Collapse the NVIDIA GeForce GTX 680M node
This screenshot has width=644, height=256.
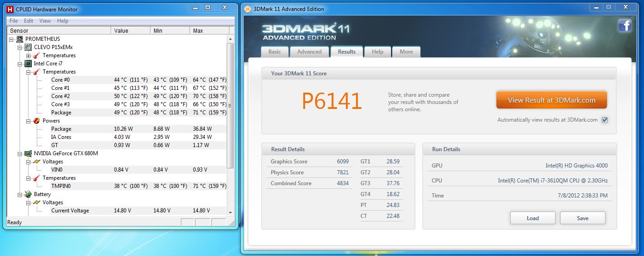tap(20, 153)
